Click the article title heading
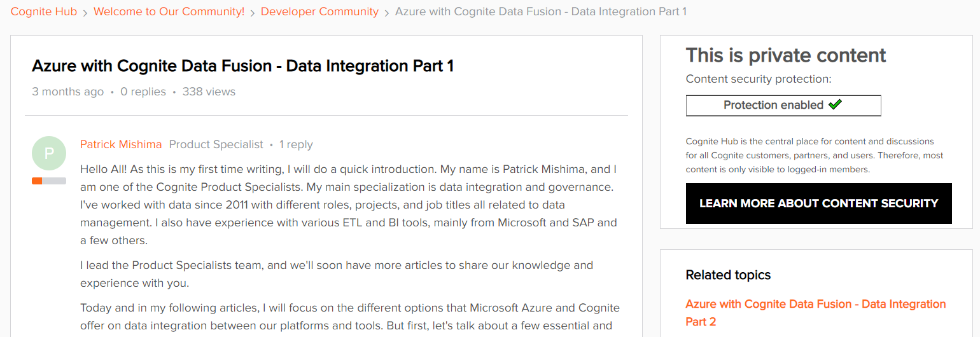980x337 pixels. click(242, 66)
